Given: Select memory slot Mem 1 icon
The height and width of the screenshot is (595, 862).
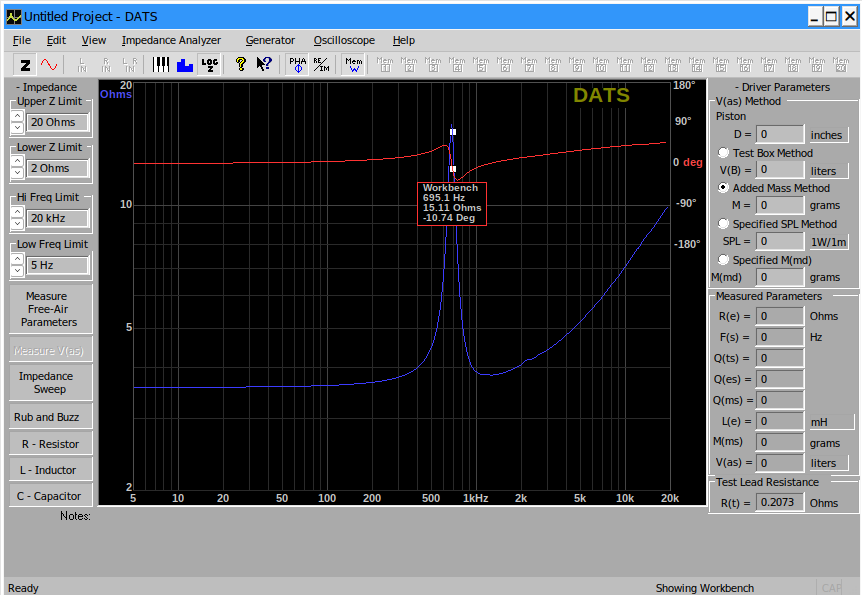Looking at the screenshot, I should (x=385, y=65).
